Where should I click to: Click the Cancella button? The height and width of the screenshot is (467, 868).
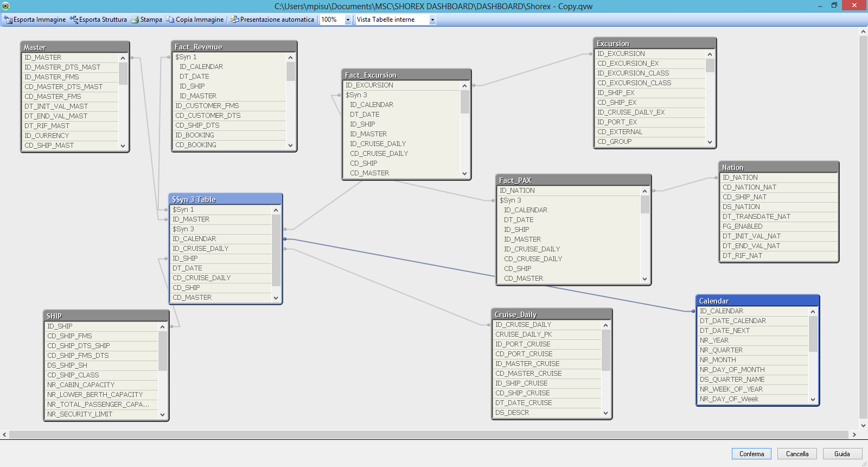pyautogui.click(x=797, y=454)
